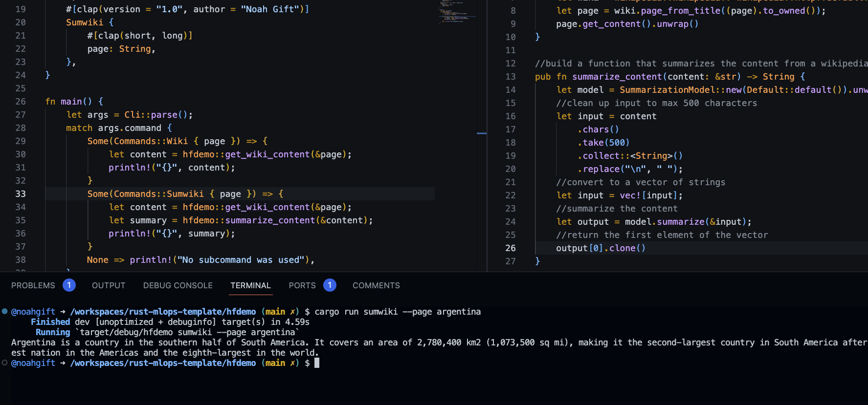Click 'output[0].clone()' line
Screen dimensions: 868x405
[x=601, y=248]
